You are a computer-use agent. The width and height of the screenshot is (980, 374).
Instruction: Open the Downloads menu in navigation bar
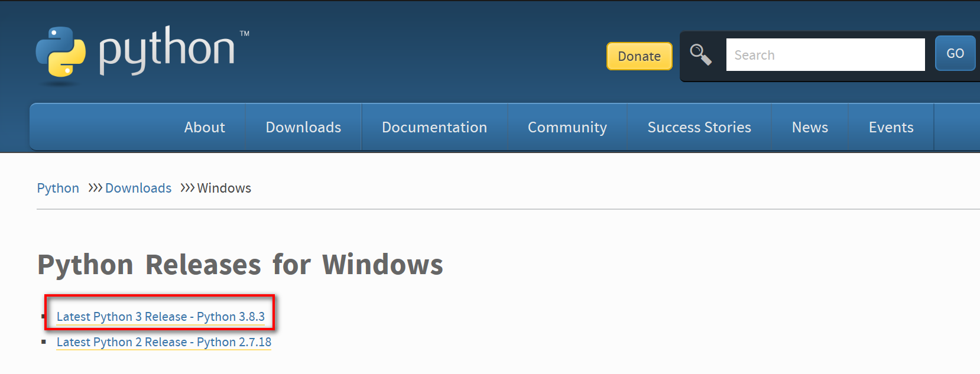[x=303, y=127]
